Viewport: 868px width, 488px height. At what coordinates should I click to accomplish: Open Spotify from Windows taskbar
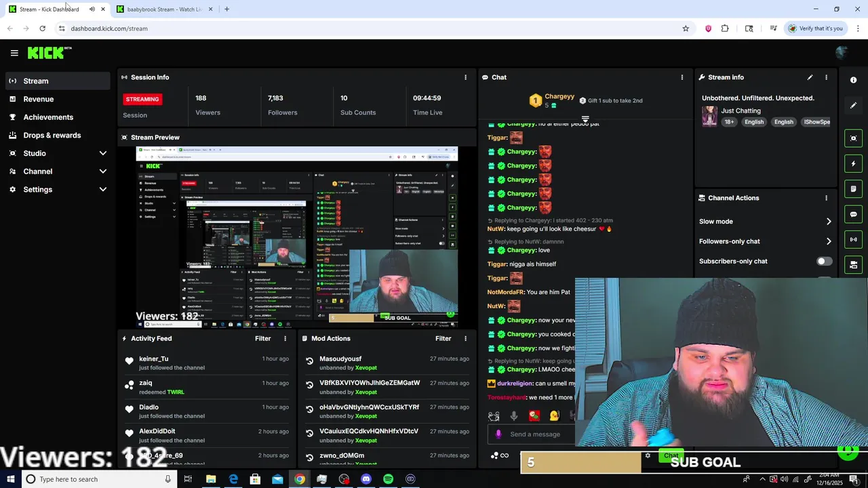388,479
